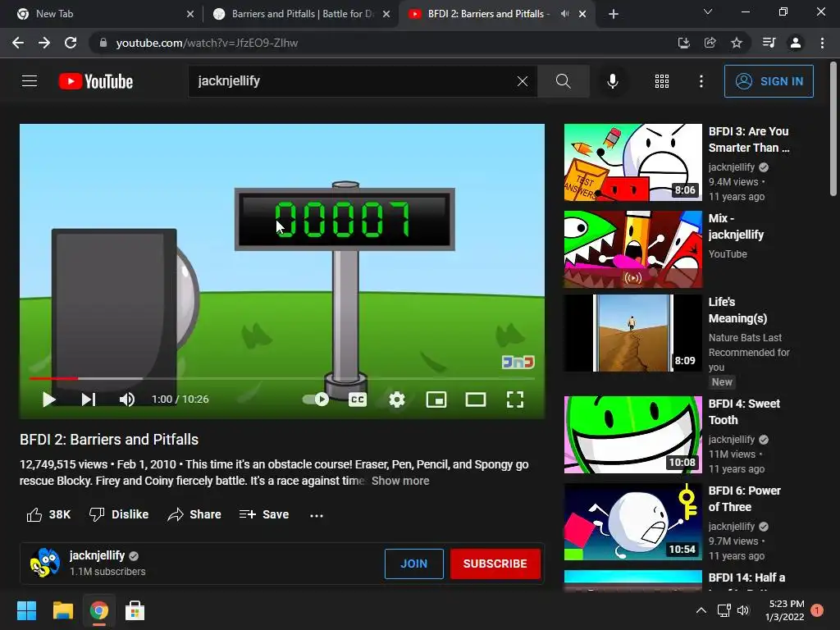Viewport: 840px width, 630px height.
Task: Open the taskbar clock and date
Action: (785, 610)
